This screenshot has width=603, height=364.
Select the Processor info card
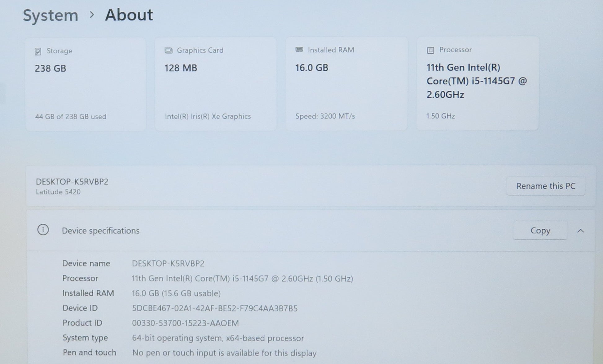[477, 84]
